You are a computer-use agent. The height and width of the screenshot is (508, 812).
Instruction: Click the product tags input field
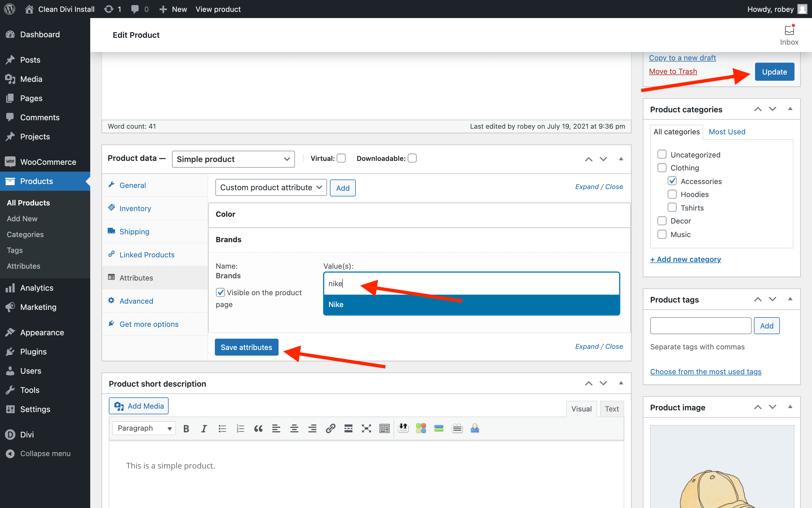[x=700, y=326]
